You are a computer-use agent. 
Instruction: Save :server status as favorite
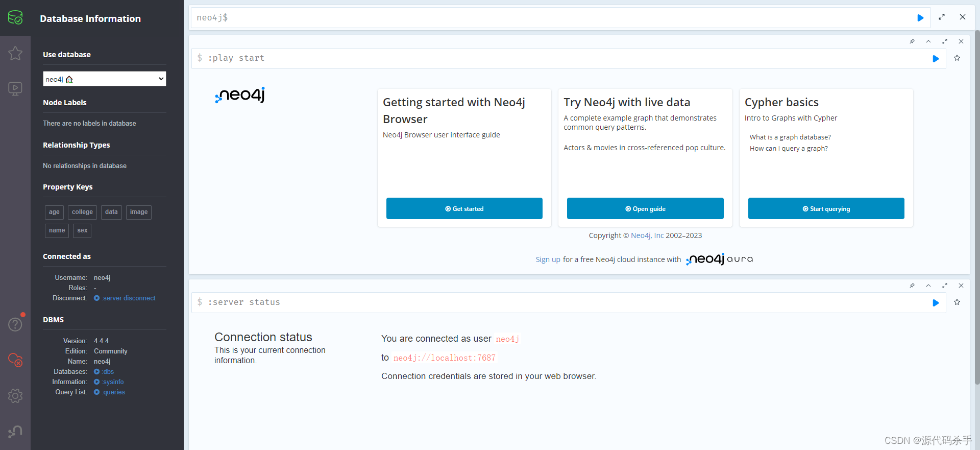[x=957, y=302]
